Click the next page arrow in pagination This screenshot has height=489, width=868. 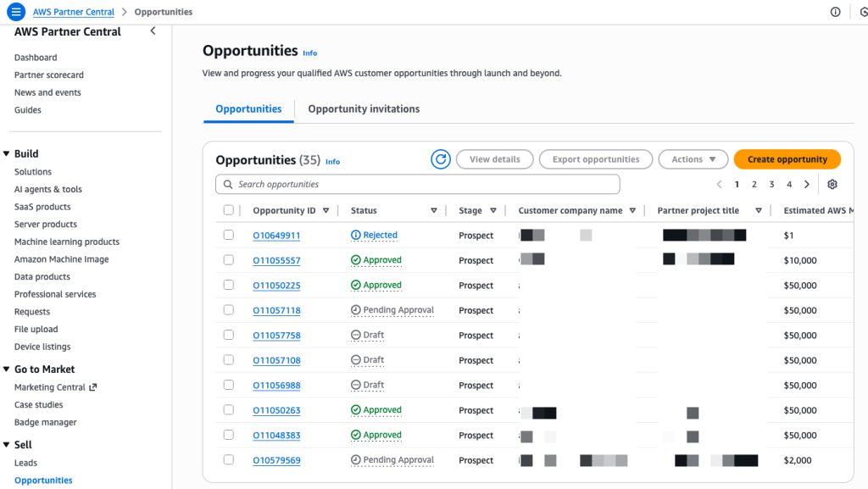(806, 183)
